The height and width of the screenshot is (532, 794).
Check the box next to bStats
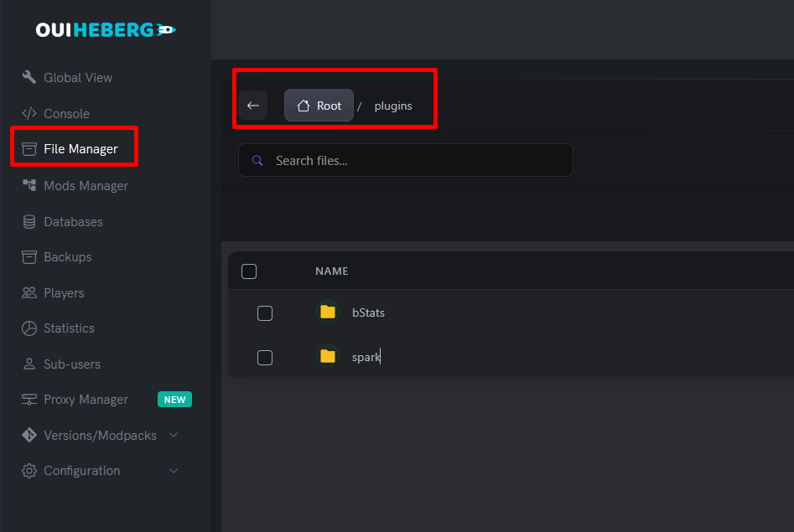[x=265, y=313]
